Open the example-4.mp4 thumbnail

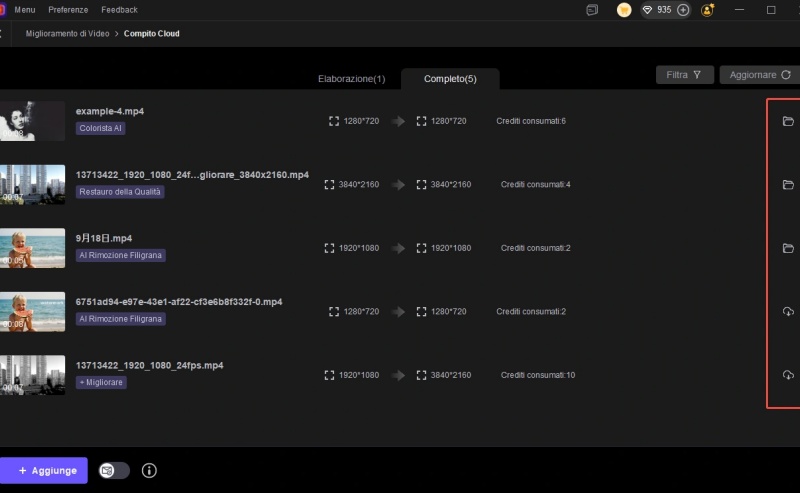point(32,121)
